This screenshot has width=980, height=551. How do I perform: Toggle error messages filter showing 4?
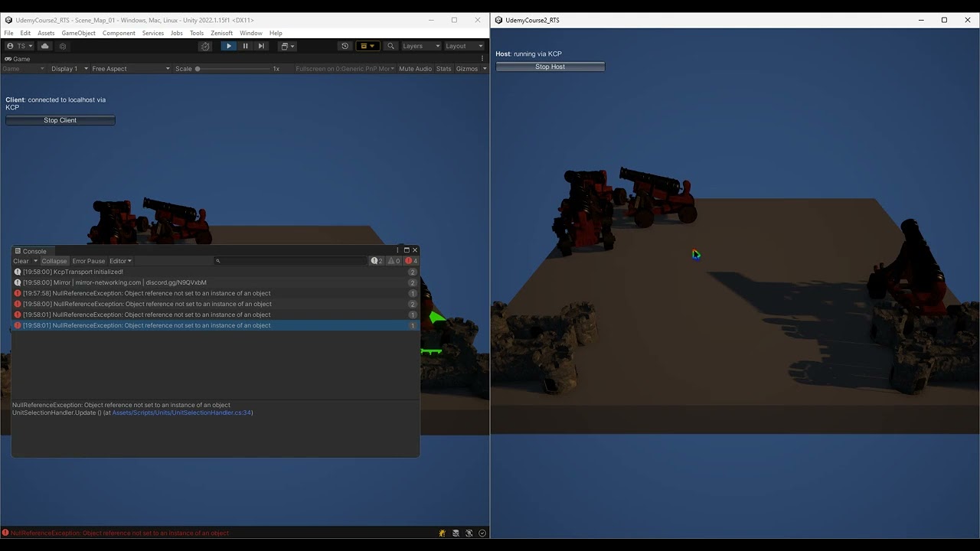pos(411,261)
